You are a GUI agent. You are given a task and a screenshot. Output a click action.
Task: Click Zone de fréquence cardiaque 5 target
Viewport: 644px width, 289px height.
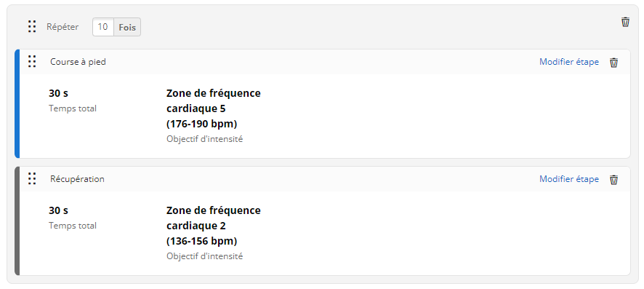[x=214, y=108]
